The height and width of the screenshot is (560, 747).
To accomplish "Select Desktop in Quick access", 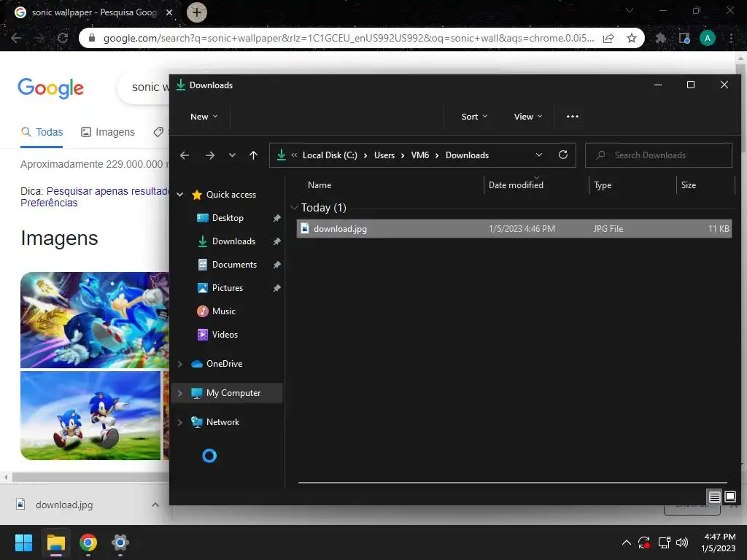I will click(x=228, y=218).
